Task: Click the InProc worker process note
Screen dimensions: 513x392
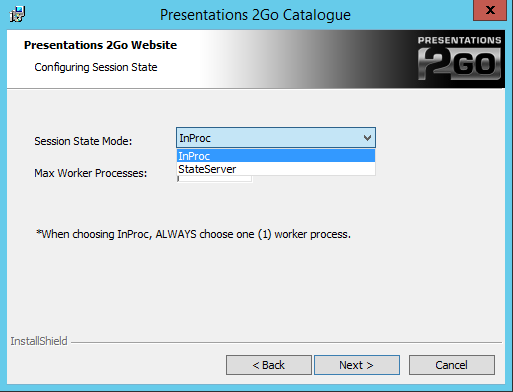Action: (193, 234)
